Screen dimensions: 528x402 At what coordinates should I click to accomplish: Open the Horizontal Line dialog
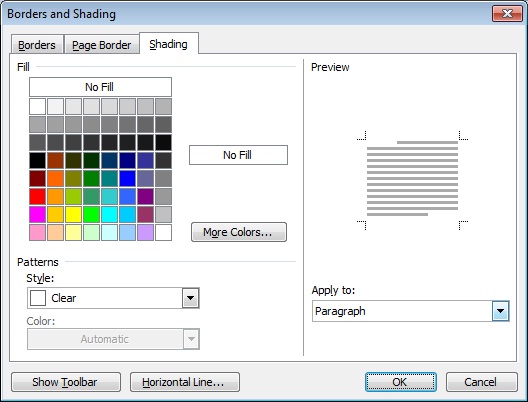click(185, 382)
